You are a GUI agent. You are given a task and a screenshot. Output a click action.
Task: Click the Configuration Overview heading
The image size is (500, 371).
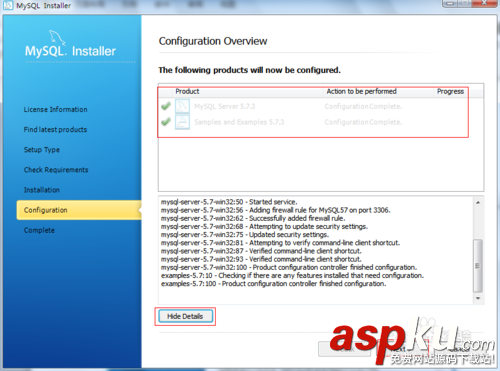[213, 41]
